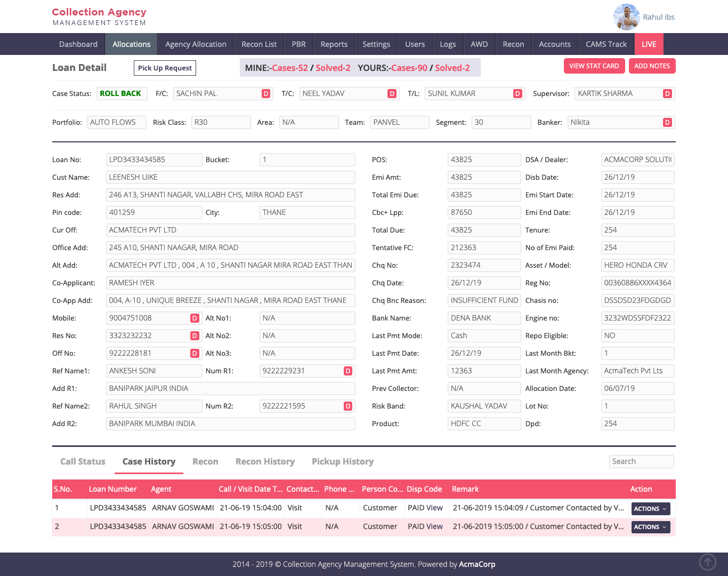Go to the CAMS Track menu
728x576 pixels.
click(606, 44)
